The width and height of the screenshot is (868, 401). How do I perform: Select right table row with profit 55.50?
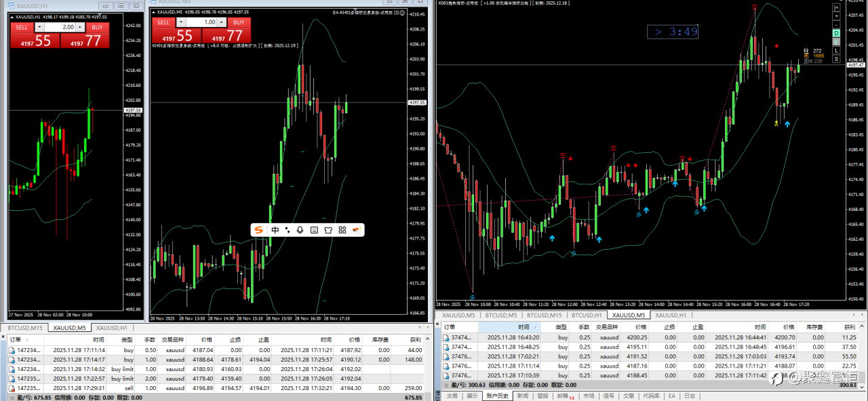651,356
